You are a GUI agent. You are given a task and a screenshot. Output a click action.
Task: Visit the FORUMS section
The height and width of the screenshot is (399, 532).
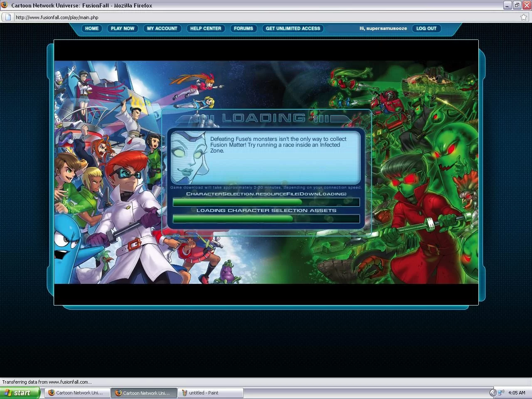click(243, 28)
